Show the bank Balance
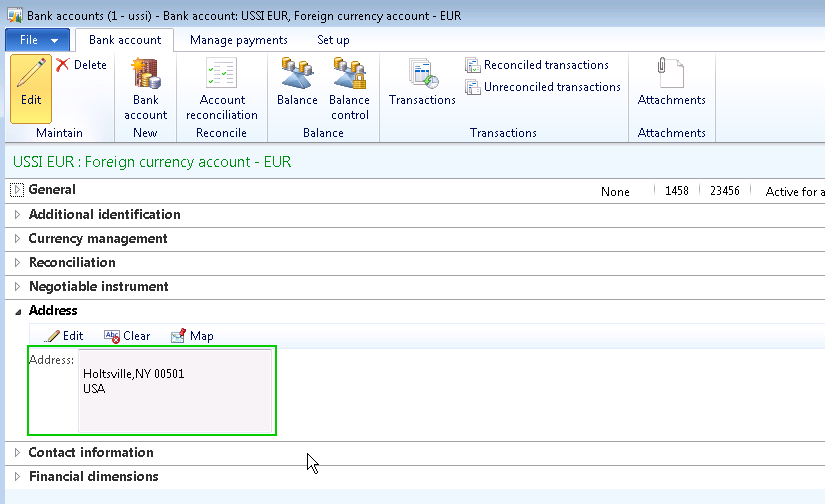The width and height of the screenshot is (825, 504). pos(297,77)
